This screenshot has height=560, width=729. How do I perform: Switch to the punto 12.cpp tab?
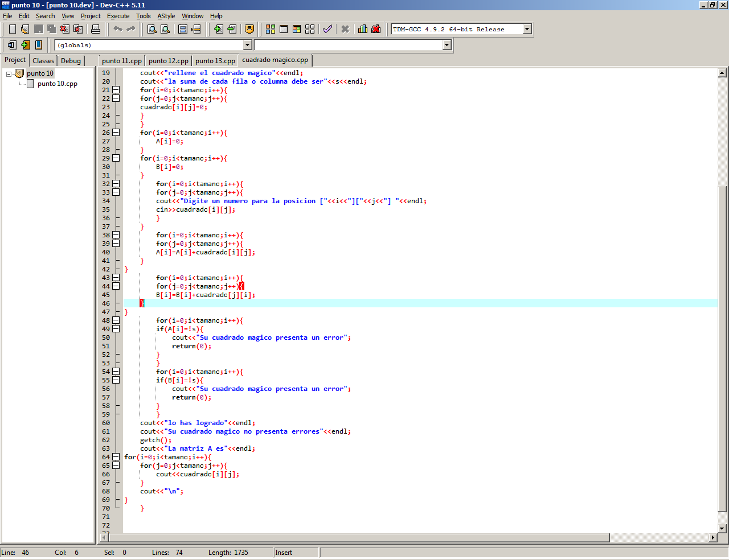coord(169,61)
